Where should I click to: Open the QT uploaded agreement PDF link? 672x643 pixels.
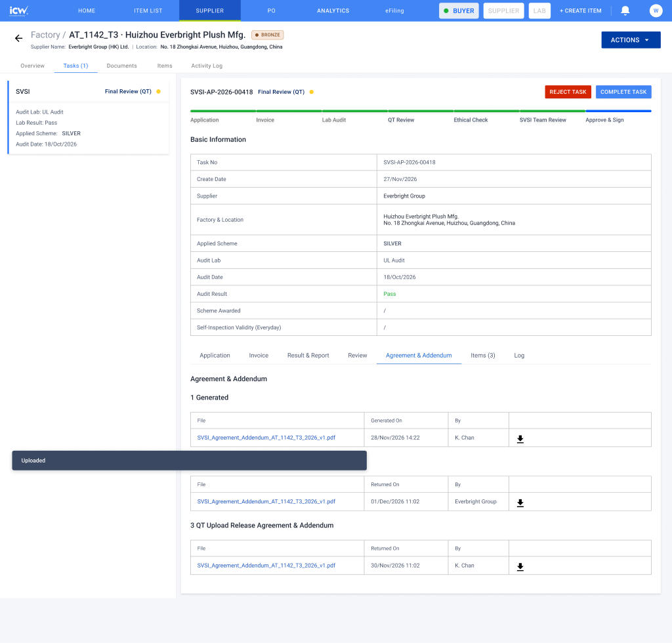tap(266, 566)
